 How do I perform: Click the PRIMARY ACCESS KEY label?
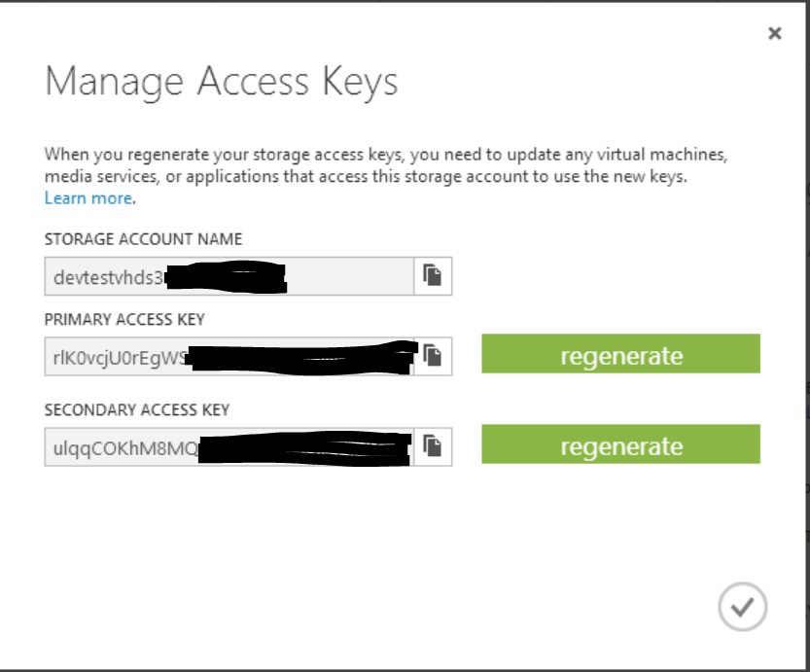pyautogui.click(x=124, y=320)
